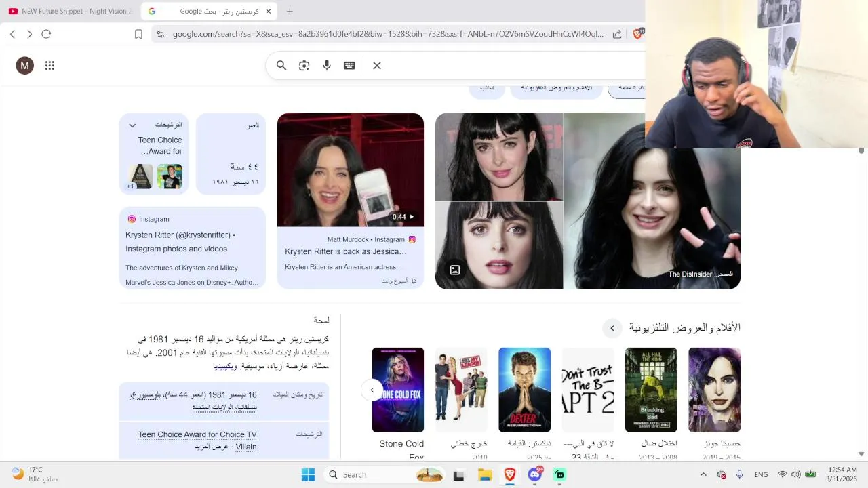
Task: Click the بلومسبورغ birthplace link
Action: tap(145, 394)
